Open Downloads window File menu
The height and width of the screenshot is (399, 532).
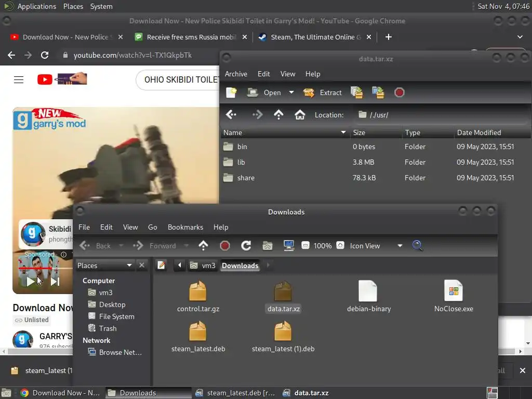(x=84, y=227)
